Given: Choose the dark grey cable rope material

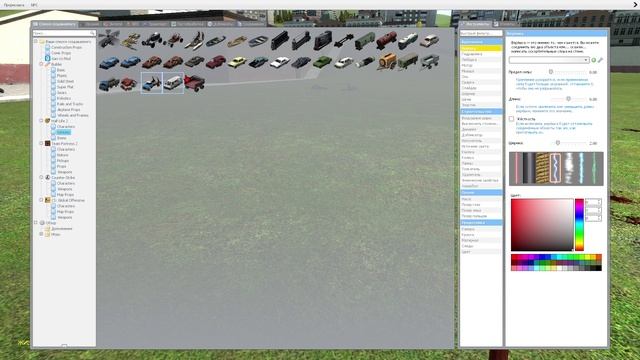Looking at the screenshot, I should [x=529, y=168].
